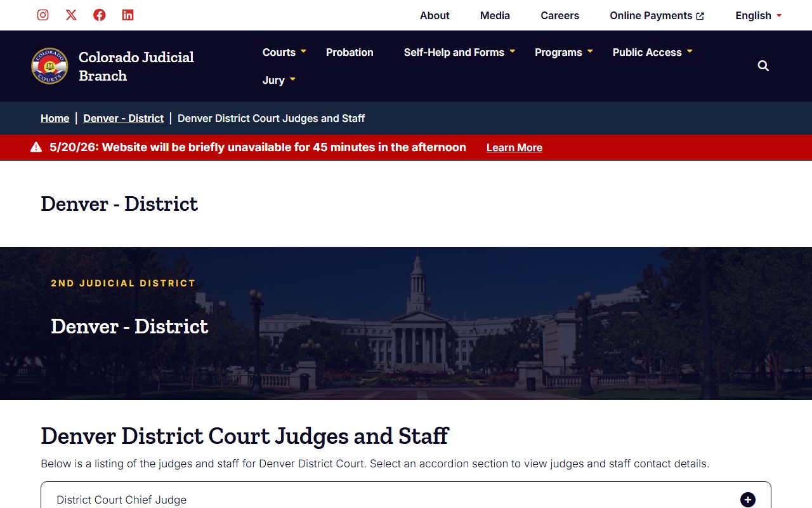The image size is (812, 508).
Task: Expand District Court Chief Judge with plus icon
Action: click(748, 500)
